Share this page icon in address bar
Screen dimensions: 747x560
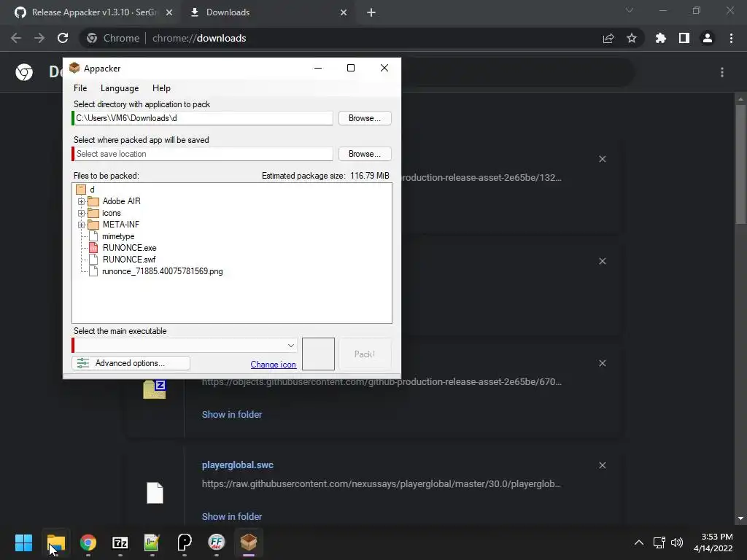(x=608, y=38)
